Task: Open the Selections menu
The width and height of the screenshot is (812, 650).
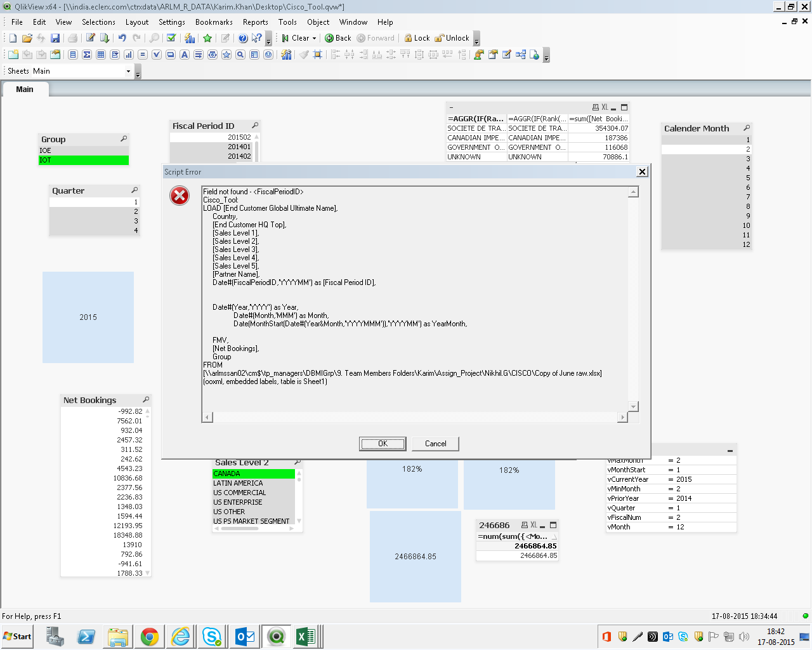Action: click(x=98, y=22)
